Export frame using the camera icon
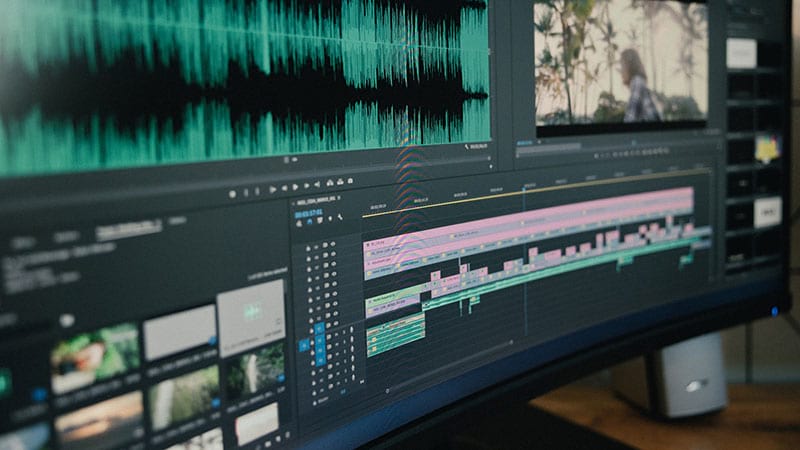This screenshot has width=800, height=450. (x=350, y=181)
